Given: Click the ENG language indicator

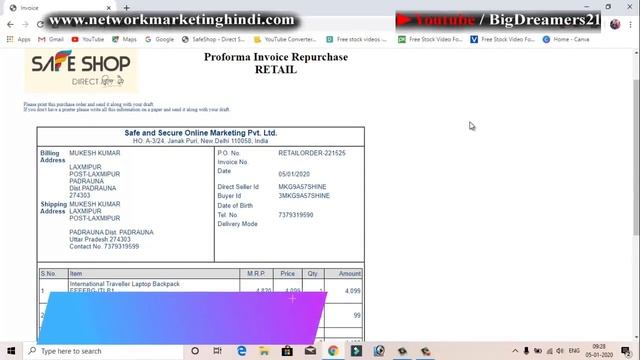Looking at the screenshot, I should (574, 351).
